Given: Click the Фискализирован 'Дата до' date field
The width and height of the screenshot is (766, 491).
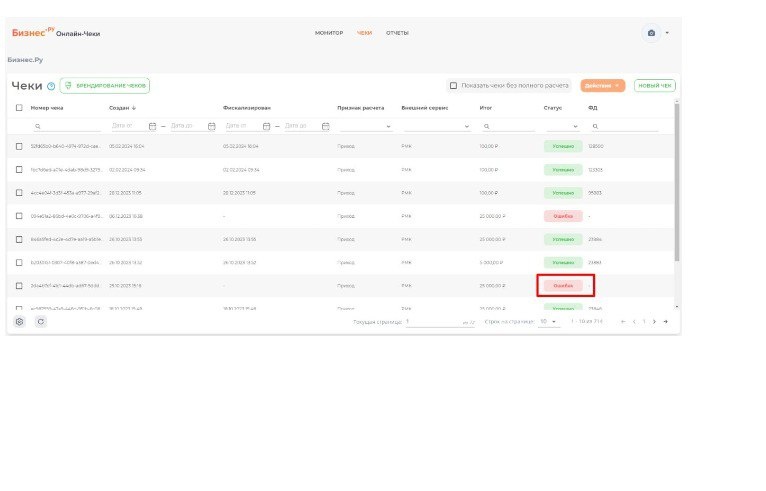Looking at the screenshot, I should pos(302,126).
